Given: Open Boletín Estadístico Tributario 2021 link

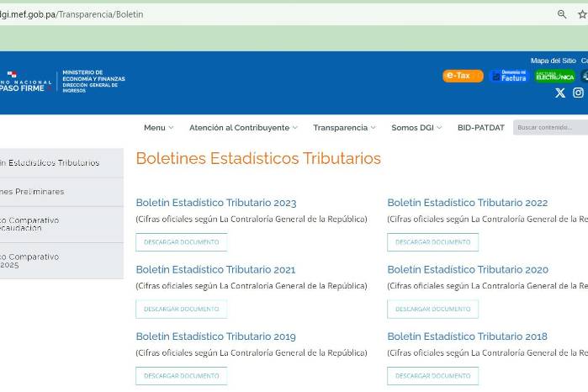Looking at the screenshot, I should 215,269.
